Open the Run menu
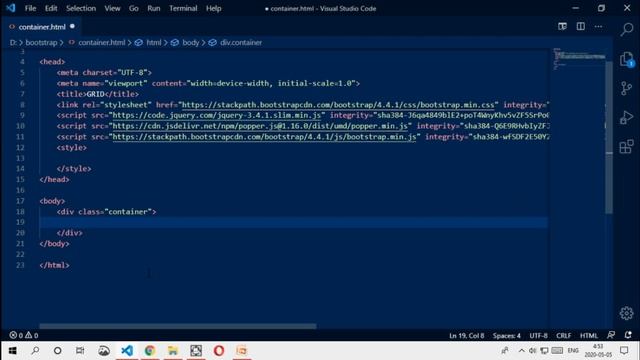 coord(153,8)
